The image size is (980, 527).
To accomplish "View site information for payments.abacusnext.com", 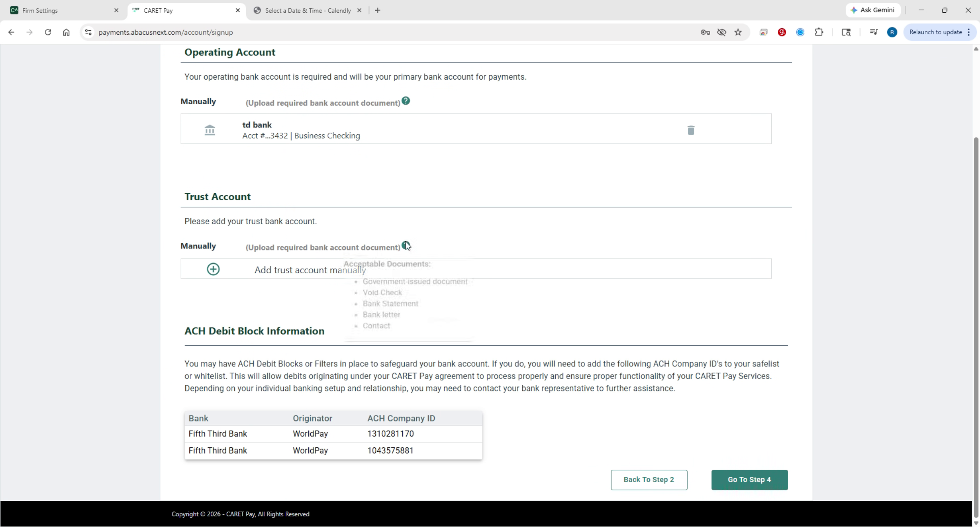I will [88, 32].
